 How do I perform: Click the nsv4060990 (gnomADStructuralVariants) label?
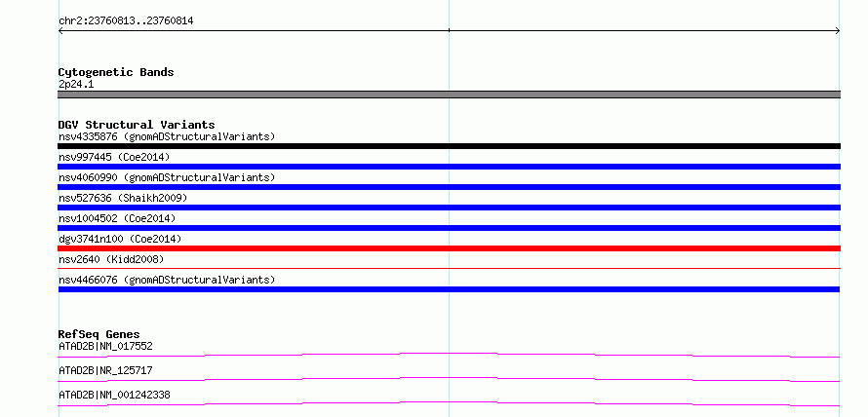[167, 177]
